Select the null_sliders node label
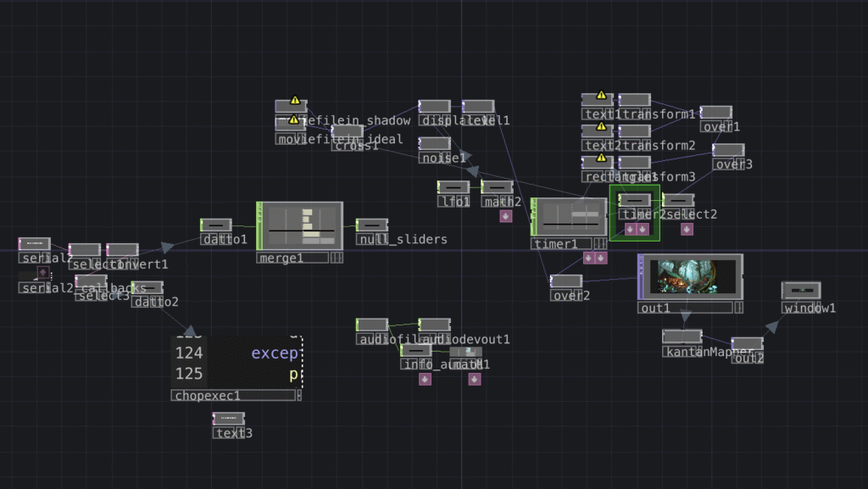868x489 pixels. (x=401, y=240)
